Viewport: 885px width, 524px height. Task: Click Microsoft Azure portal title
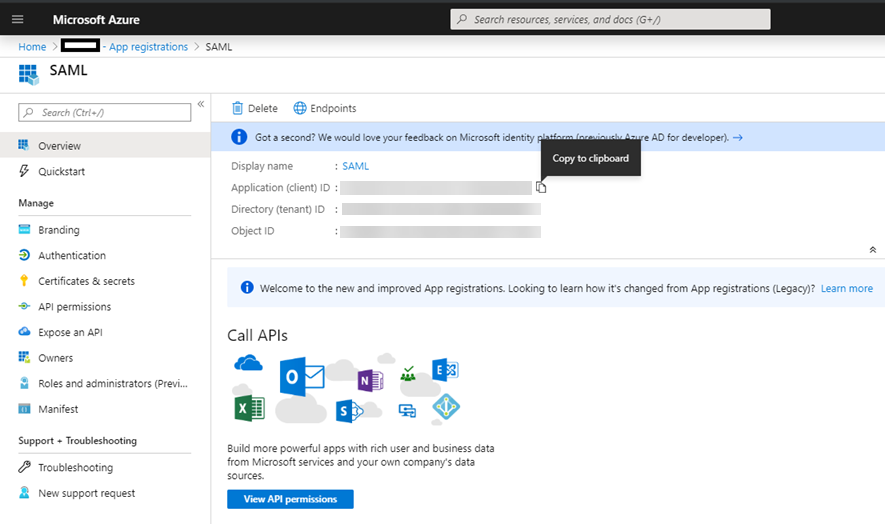(96, 20)
